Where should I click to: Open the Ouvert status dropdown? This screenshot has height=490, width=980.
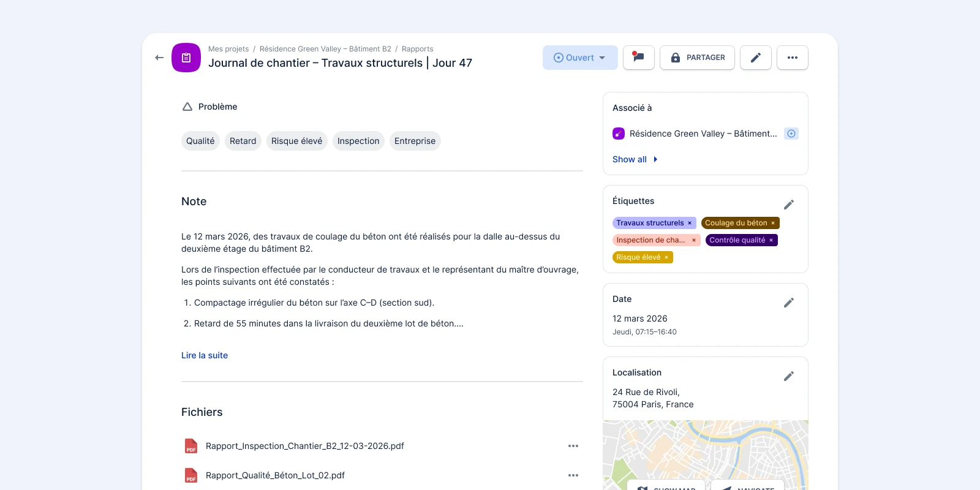pos(580,58)
